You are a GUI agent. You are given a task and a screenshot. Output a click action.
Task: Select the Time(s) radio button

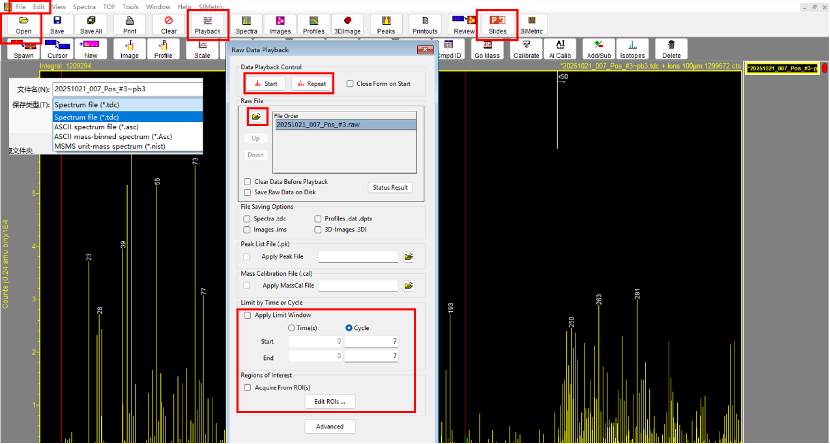[x=291, y=327]
